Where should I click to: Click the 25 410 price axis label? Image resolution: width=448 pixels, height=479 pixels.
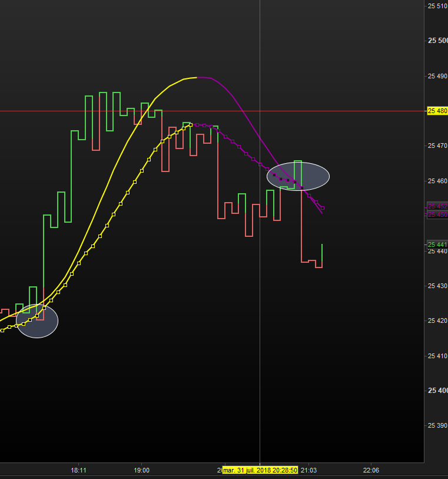click(x=437, y=356)
